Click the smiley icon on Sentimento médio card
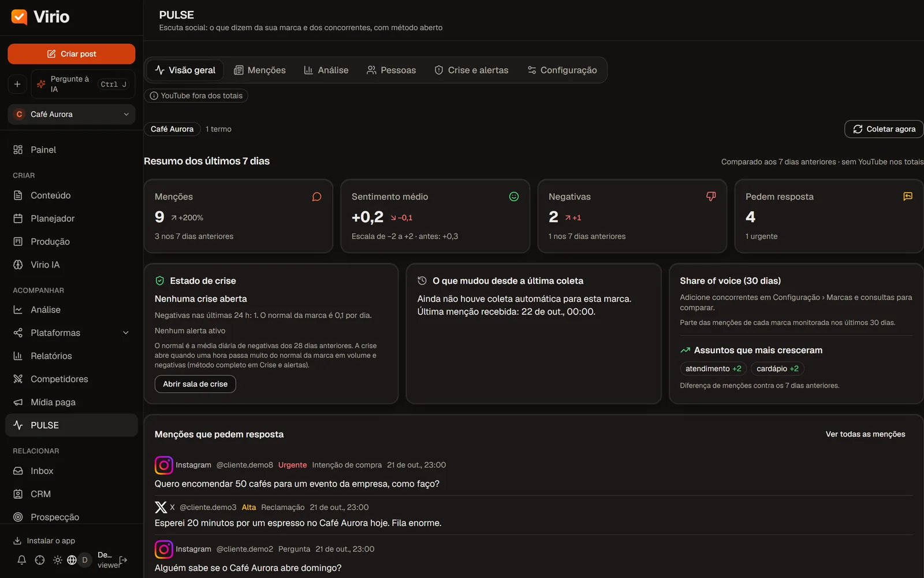The width and height of the screenshot is (924, 578). 514,197
